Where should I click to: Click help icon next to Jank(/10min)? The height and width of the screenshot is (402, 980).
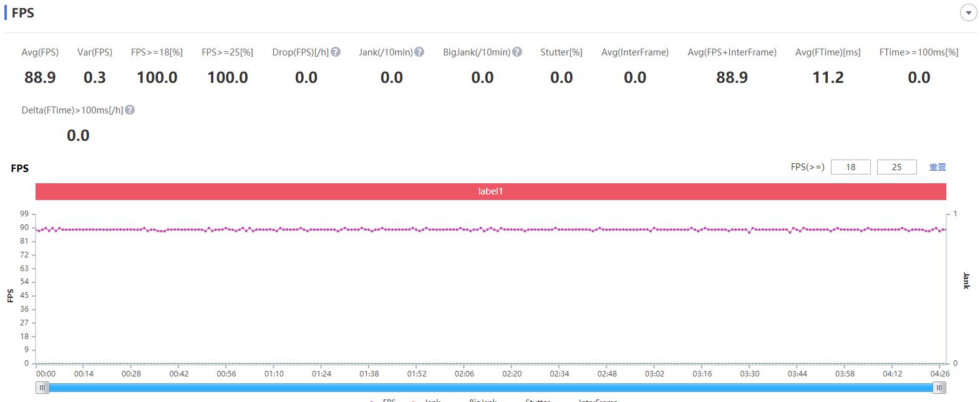(x=419, y=52)
